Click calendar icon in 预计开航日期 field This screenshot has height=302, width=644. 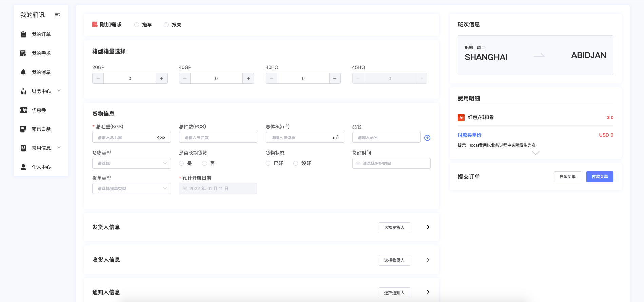click(x=185, y=188)
